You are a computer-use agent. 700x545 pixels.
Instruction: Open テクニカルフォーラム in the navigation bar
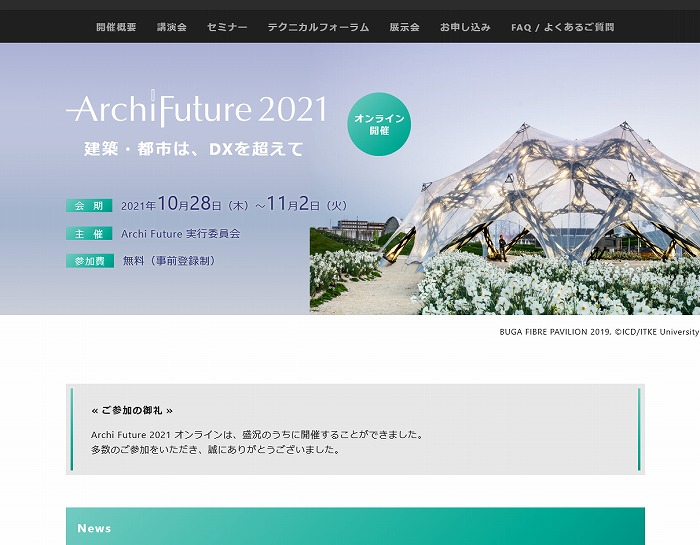click(x=318, y=27)
